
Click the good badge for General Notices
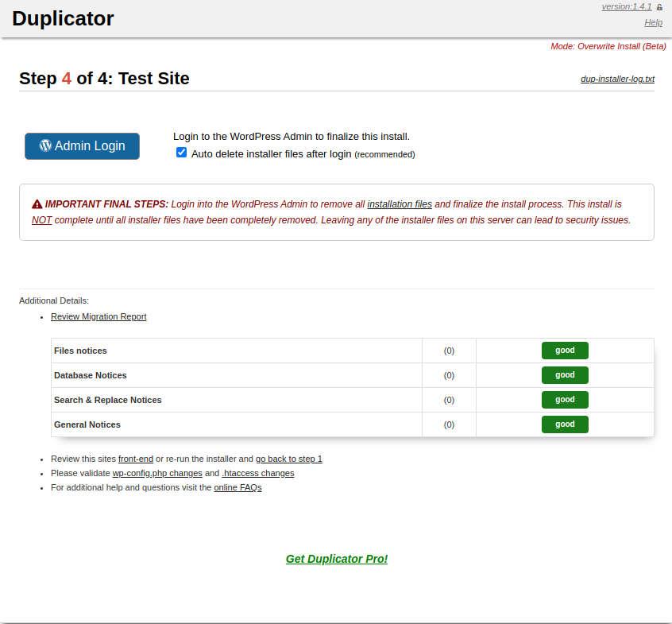565,424
